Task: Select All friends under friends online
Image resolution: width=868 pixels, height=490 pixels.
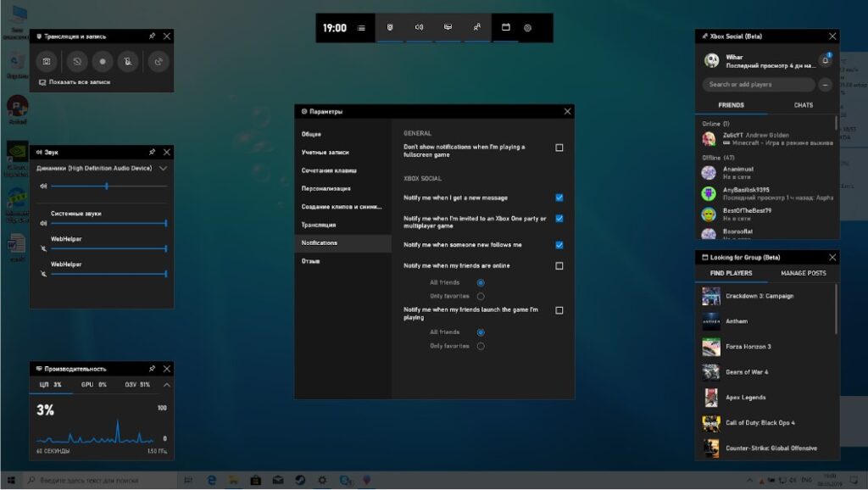Action: tap(481, 283)
